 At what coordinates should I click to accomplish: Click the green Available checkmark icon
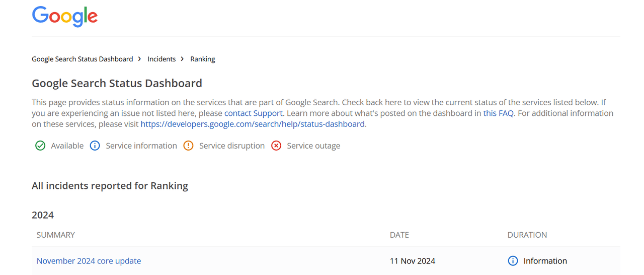40,146
